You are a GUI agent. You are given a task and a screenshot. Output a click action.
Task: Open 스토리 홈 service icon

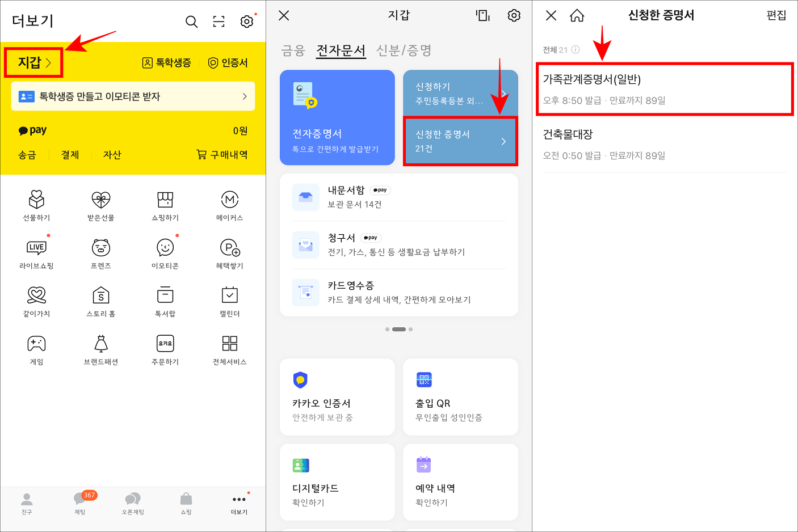101,301
